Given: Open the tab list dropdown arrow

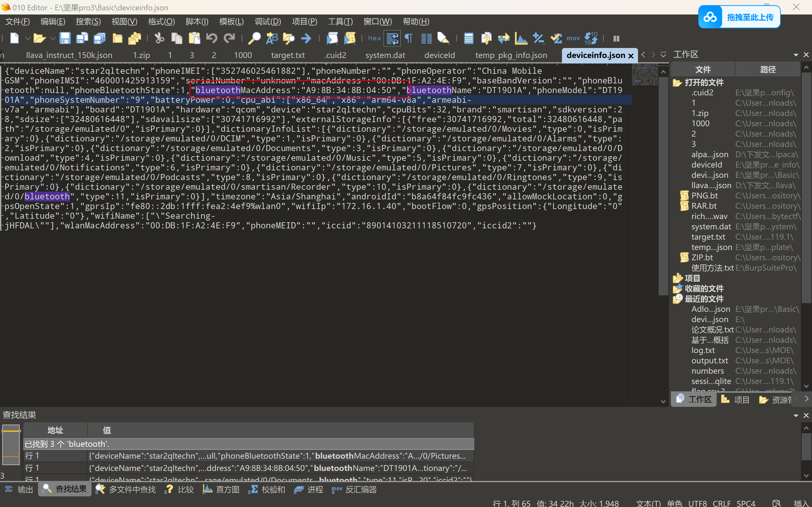Looking at the screenshot, I should (663, 55).
